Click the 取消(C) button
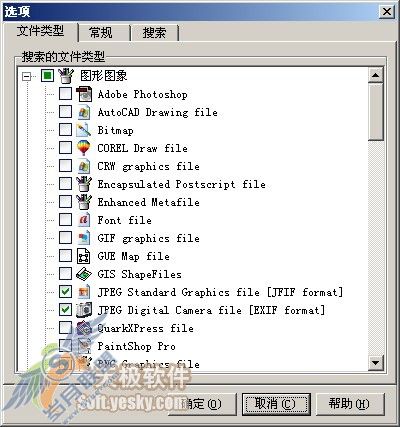Viewport: 400px width, 427px height. tap(276, 404)
